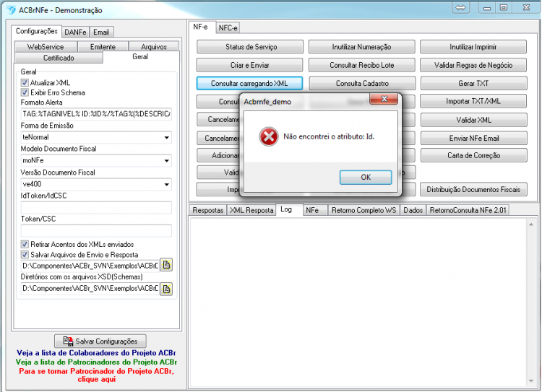
Task: Open RetornoConsulta NFe 2.01 tab
Action: pyautogui.click(x=468, y=210)
